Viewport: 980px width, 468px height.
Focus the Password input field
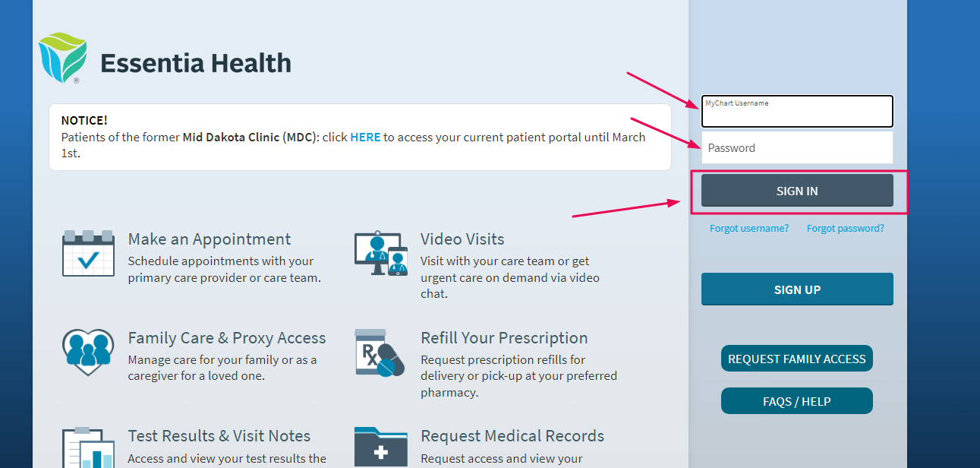(x=797, y=147)
